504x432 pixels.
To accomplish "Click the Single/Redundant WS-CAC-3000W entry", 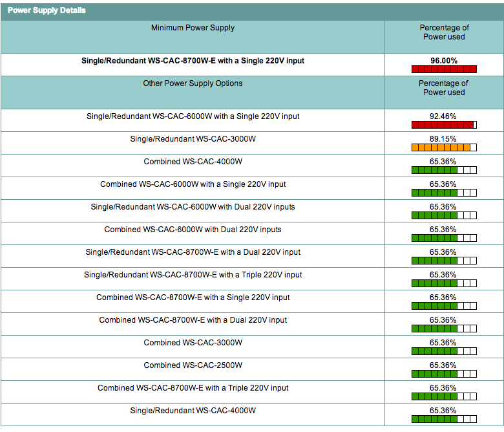I will tap(193, 139).
